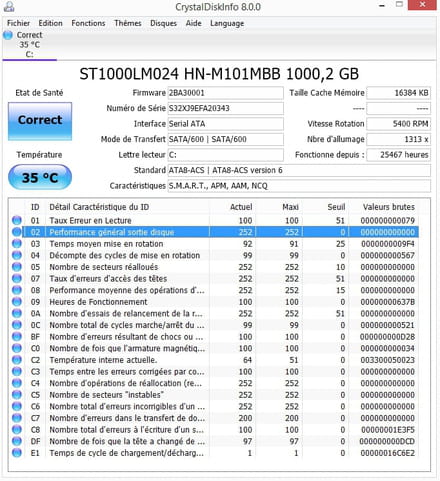Screen dimensions: 440x481
Task: Click status orb of row C3 erreurs corrigées
Action: point(17,371)
